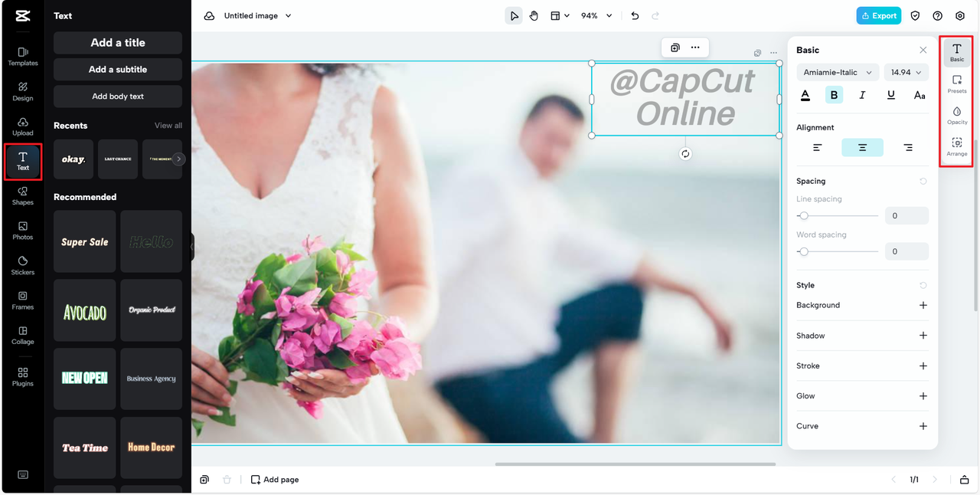Image resolution: width=980 pixels, height=495 pixels.
Task: Click the shield security icon
Action: click(915, 15)
